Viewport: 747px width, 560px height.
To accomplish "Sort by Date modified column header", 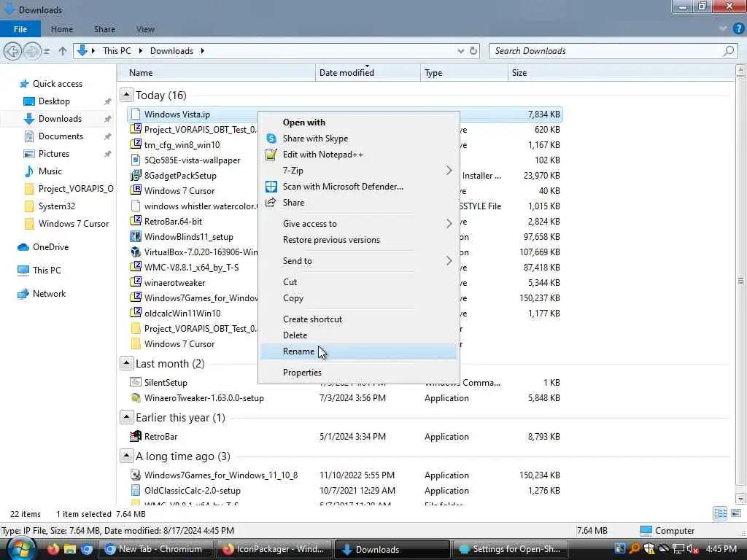I will coord(368,73).
